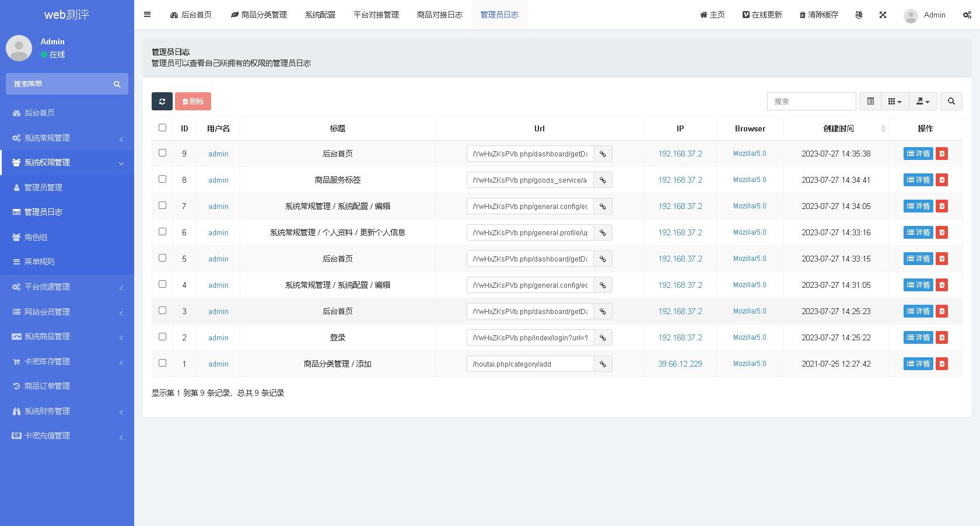The height and width of the screenshot is (526, 980).
Task: Click sidebar search magnifier icon
Action: point(117,84)
